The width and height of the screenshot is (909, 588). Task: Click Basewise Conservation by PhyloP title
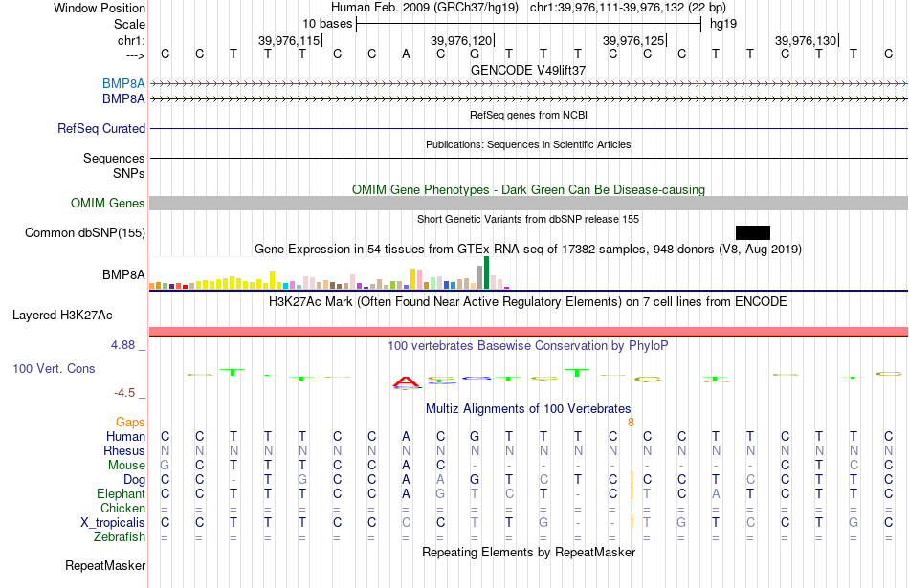point(528,346)
